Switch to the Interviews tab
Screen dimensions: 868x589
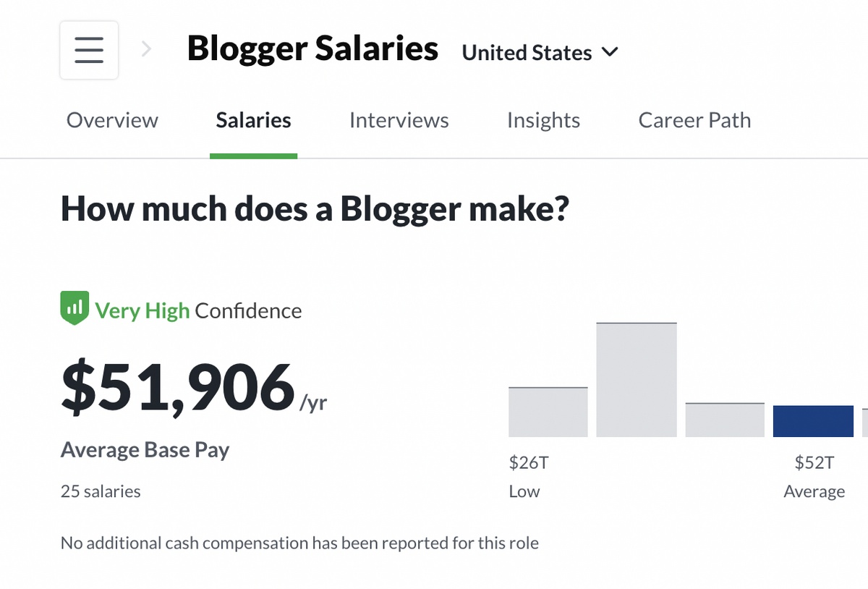pyautogui.click(x=399, y=120)
